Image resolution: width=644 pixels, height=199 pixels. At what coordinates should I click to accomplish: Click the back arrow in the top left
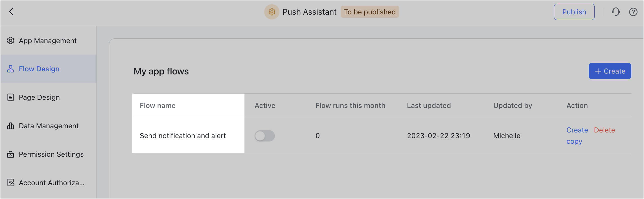pyautogui.click(x=11, y=12)
